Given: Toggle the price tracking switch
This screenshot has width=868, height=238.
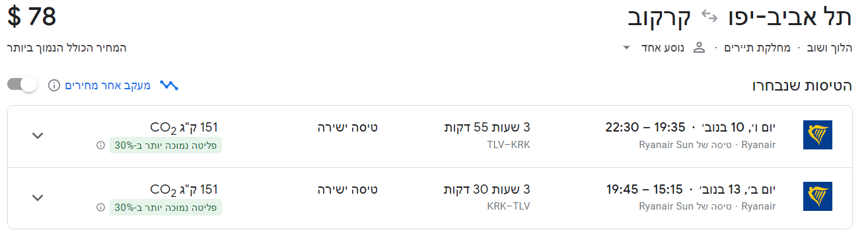Looking at the screenshot, I should pos(22,85).
